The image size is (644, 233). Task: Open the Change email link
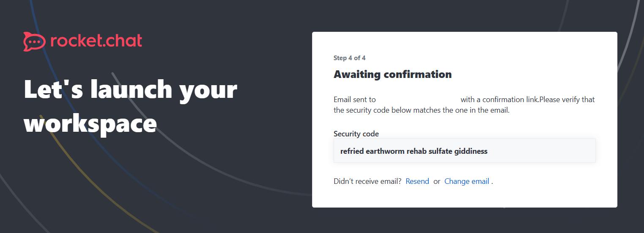coord(466,181)
